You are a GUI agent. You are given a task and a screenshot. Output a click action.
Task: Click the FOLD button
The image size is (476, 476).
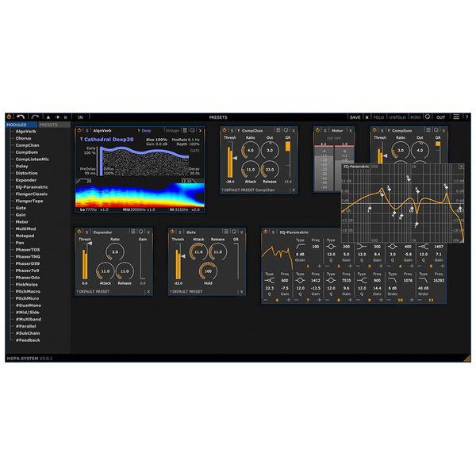(x=378, y=117)
